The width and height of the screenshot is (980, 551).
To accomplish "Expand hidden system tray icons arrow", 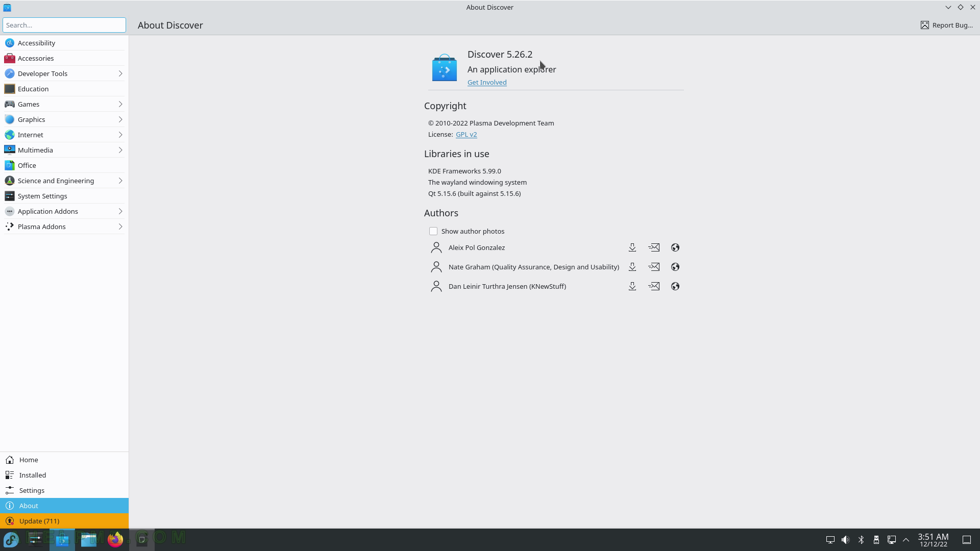I will tap(906, 540).
